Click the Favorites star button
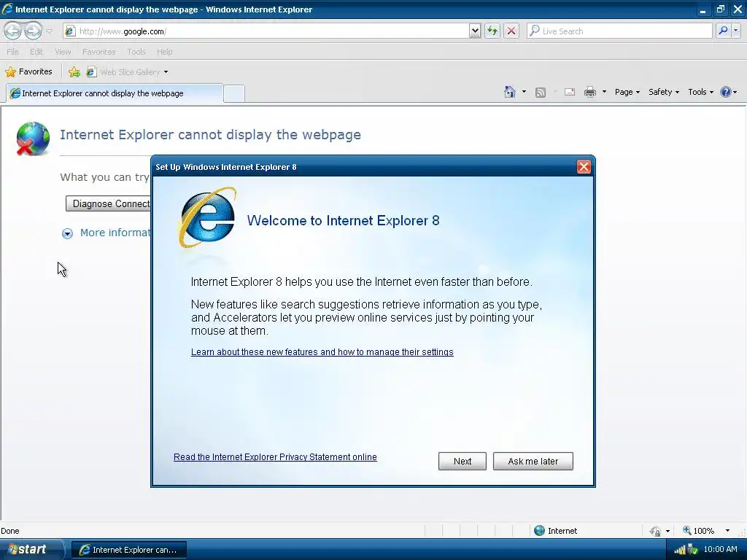 pos(28,72)
